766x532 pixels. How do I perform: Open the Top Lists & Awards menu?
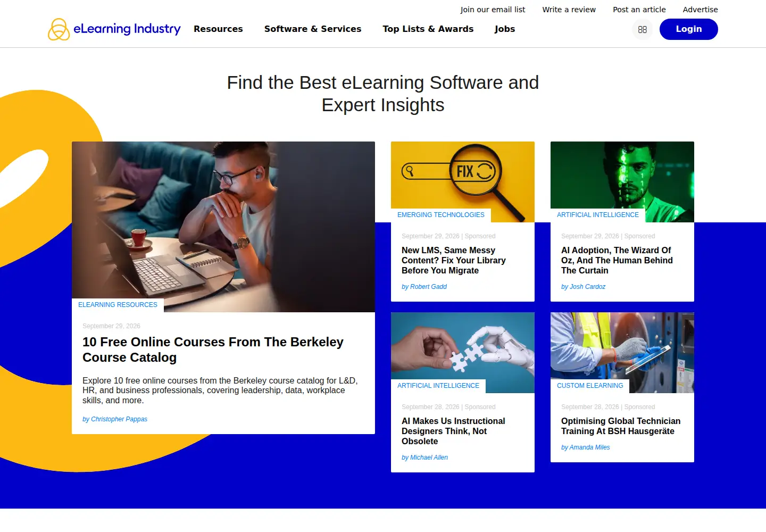[428, 29]
